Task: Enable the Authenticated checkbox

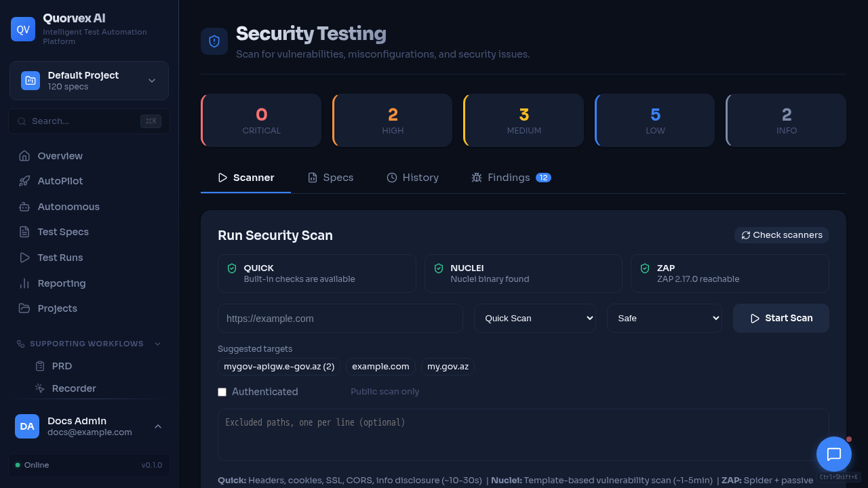Action: (x=222, y=392)
